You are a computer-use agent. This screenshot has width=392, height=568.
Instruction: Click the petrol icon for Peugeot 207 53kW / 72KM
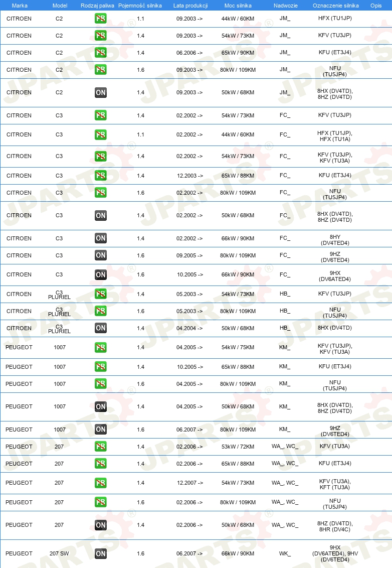pos(101,446)
